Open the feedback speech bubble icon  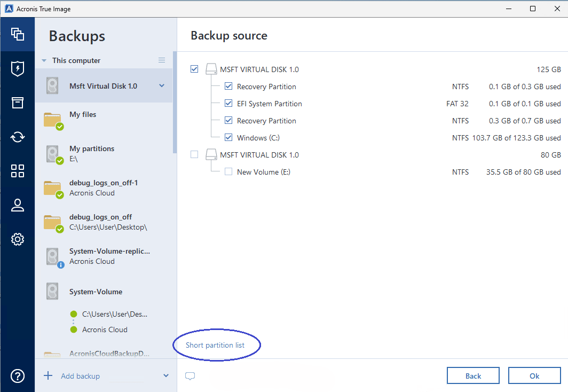pos(190,376)
